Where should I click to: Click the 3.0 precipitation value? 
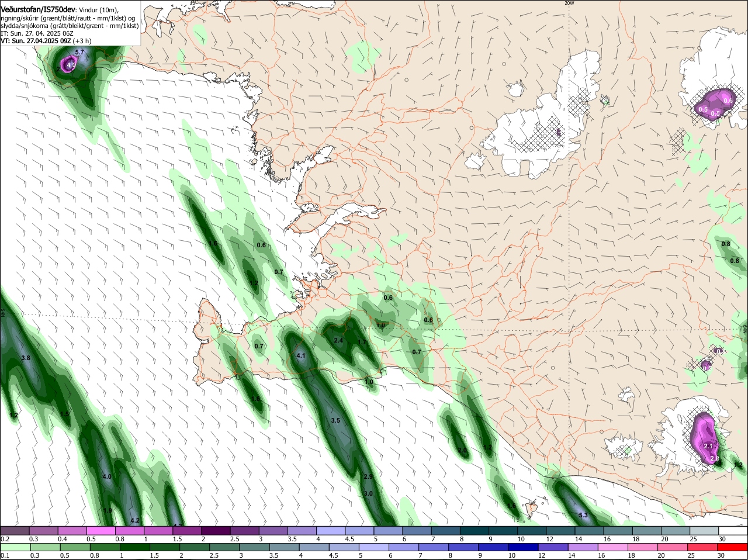(368, 494)
